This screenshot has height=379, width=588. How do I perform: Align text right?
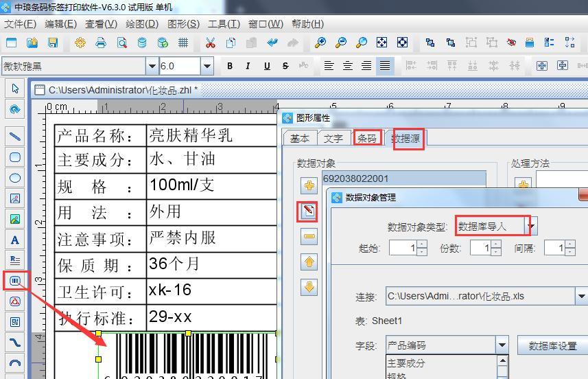tap(366, 66)
